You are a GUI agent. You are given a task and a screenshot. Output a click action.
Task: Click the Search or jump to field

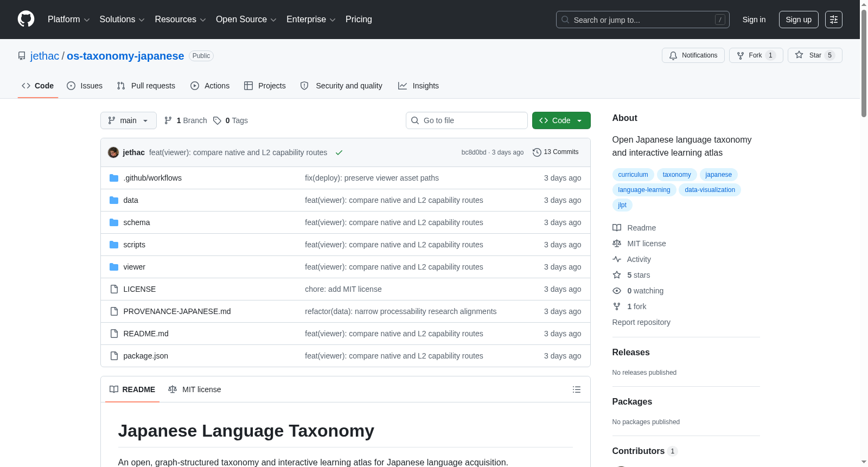coord(643,20)
